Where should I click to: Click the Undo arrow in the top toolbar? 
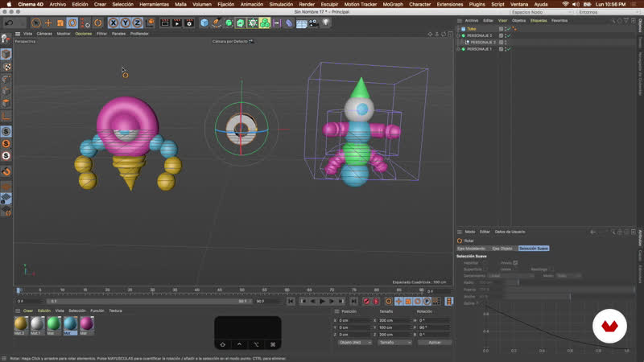10,23
